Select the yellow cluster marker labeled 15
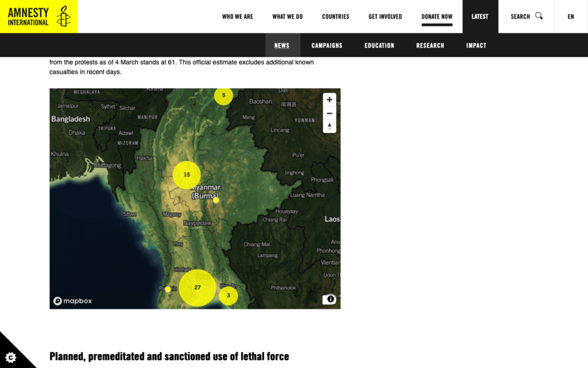Screen dimensions: 588x368 187,175
